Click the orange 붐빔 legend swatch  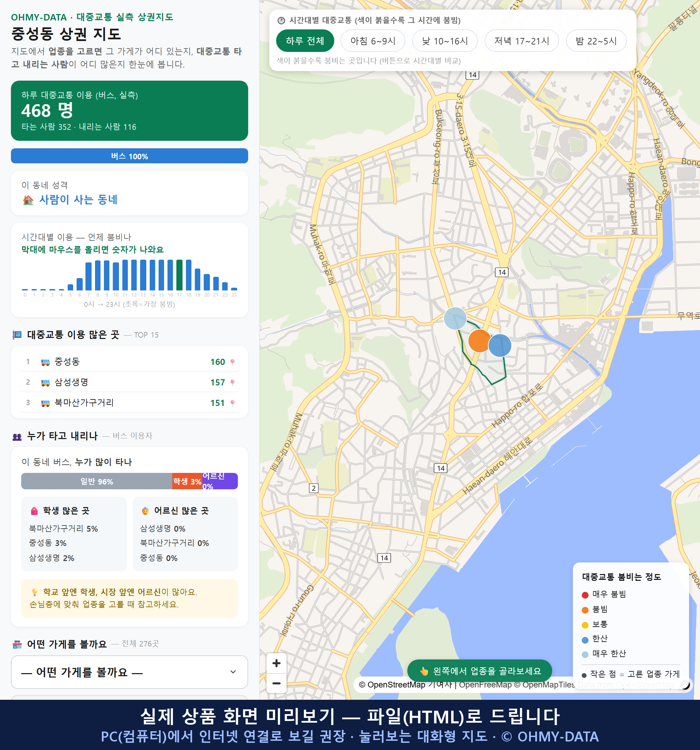[585, 610]
